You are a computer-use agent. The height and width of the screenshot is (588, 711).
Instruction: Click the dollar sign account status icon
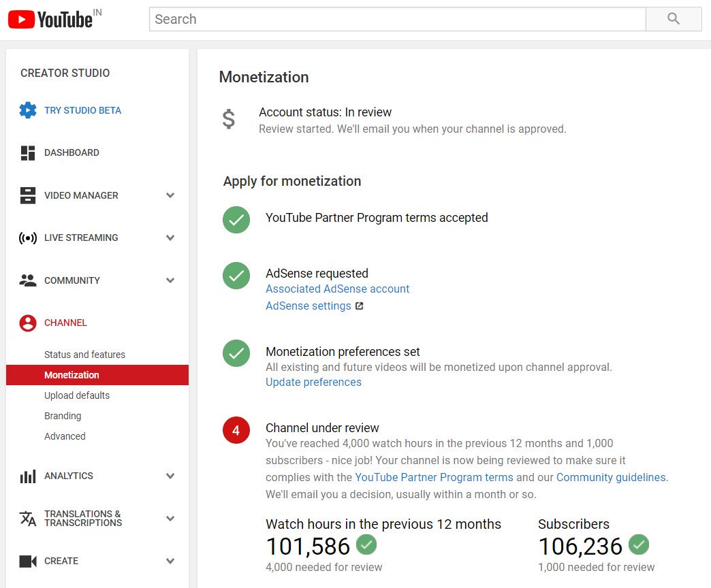coord(229,120)
